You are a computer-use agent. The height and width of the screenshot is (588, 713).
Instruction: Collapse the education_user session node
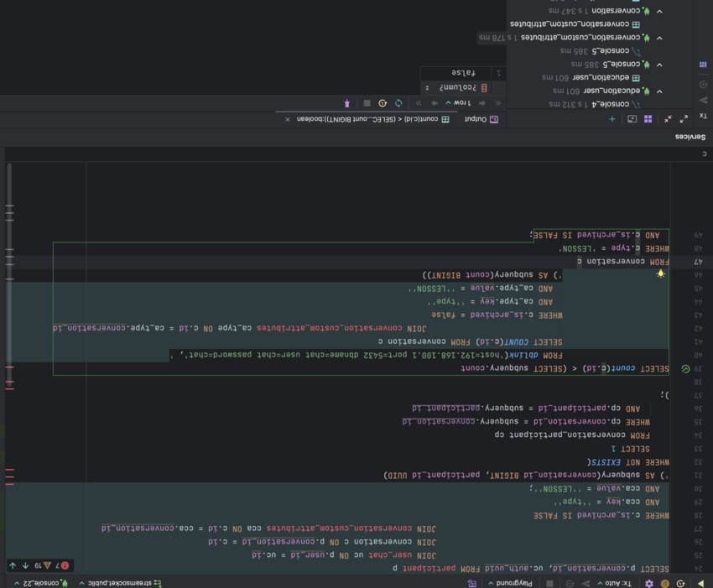(x=659, y=91)
